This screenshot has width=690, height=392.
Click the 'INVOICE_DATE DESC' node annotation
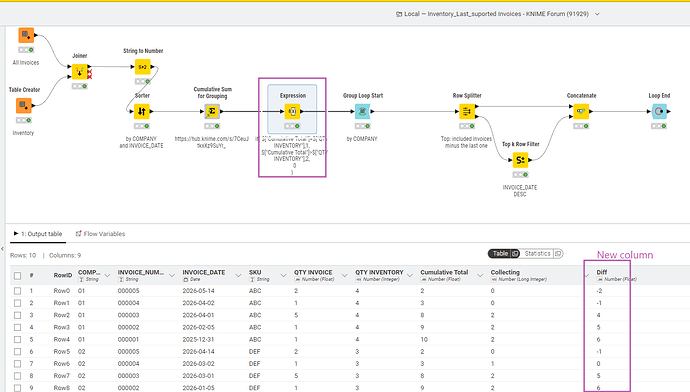point(520,191)
